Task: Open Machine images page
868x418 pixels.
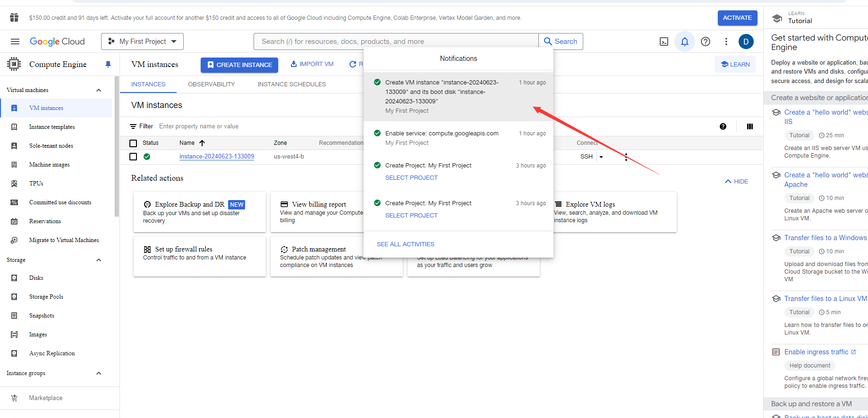Action: (50, 165)
